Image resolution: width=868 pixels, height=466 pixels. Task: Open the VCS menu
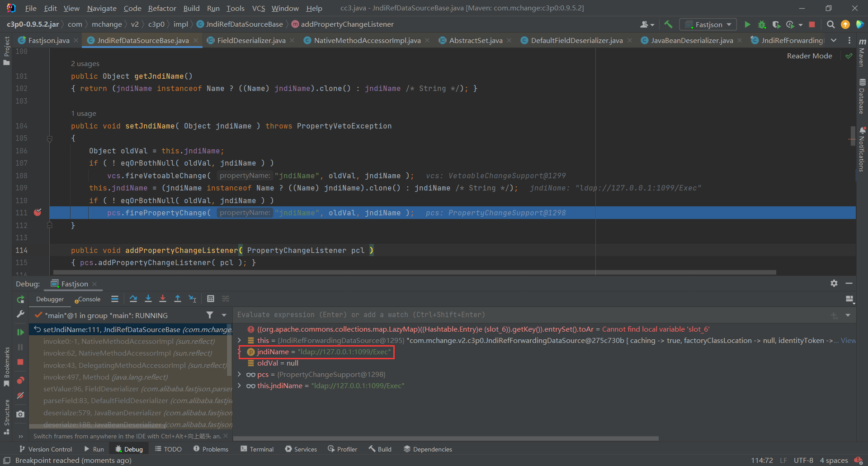click(x=259, y=8)
